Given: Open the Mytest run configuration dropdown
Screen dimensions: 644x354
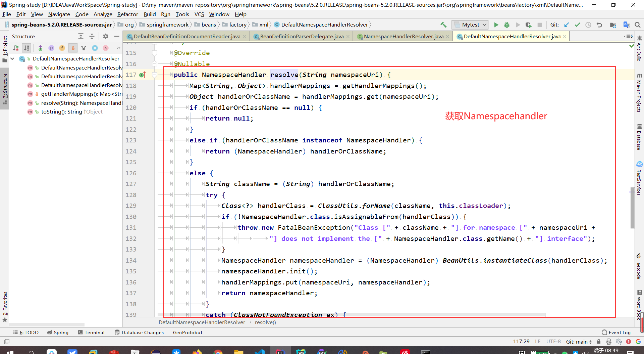Looking at the screenshot, I should (x=484, y=25).
